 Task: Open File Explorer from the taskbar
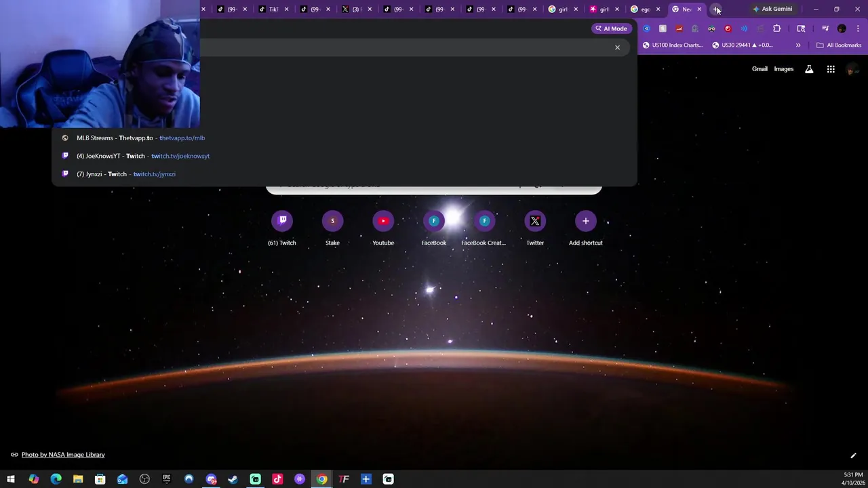tap(78, 479)
